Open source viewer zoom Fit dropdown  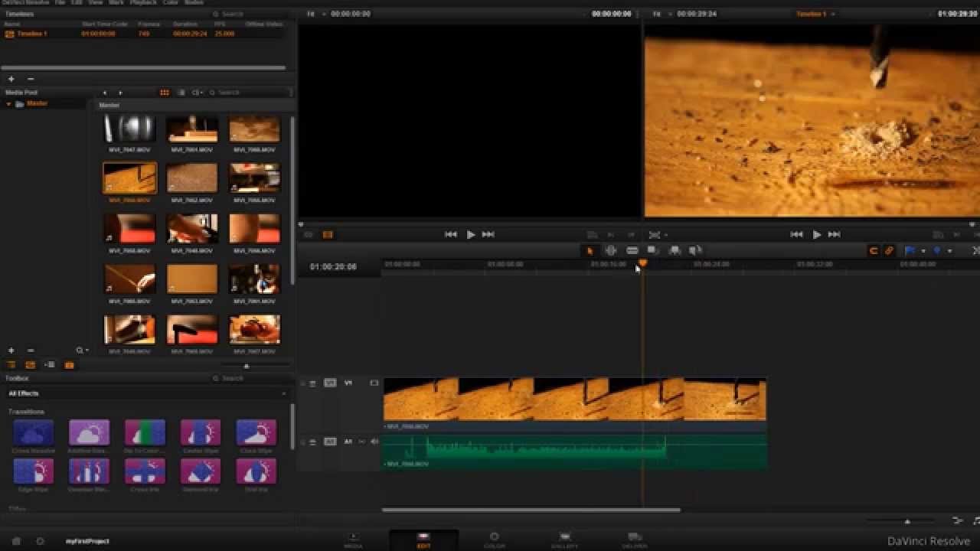point(315,14)
